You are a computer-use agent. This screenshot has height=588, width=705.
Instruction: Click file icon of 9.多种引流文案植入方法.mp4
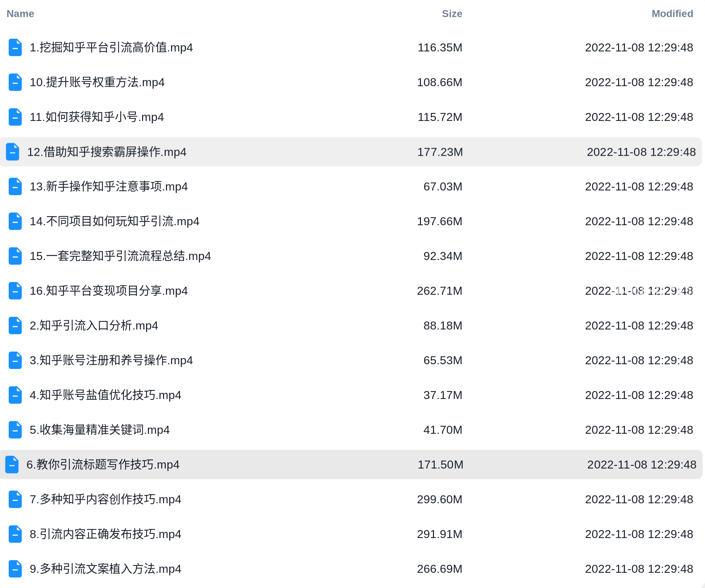pos(15,569)
